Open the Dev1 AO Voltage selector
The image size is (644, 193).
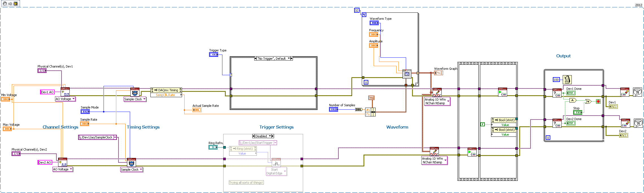pyautogui.click(x=65, y=99)
